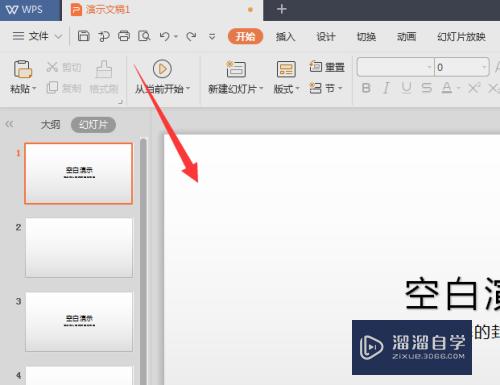Viewport: 500px width, 385px height.
Task: Select slide 4 thumbnail
Action: coord(79,376)
